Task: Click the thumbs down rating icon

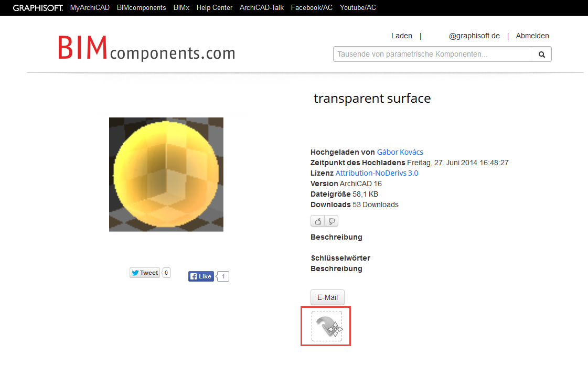Action: 332,221
